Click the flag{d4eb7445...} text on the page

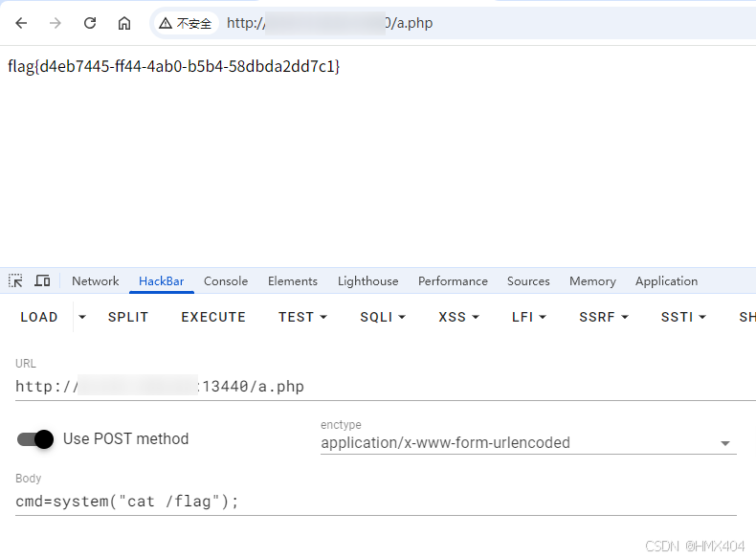[173, 66]
